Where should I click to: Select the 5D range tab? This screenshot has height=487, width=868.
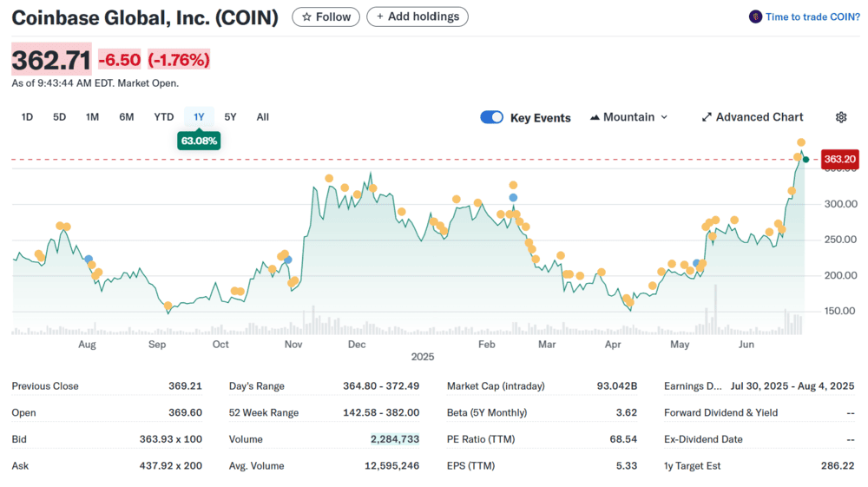pos(59,117)
